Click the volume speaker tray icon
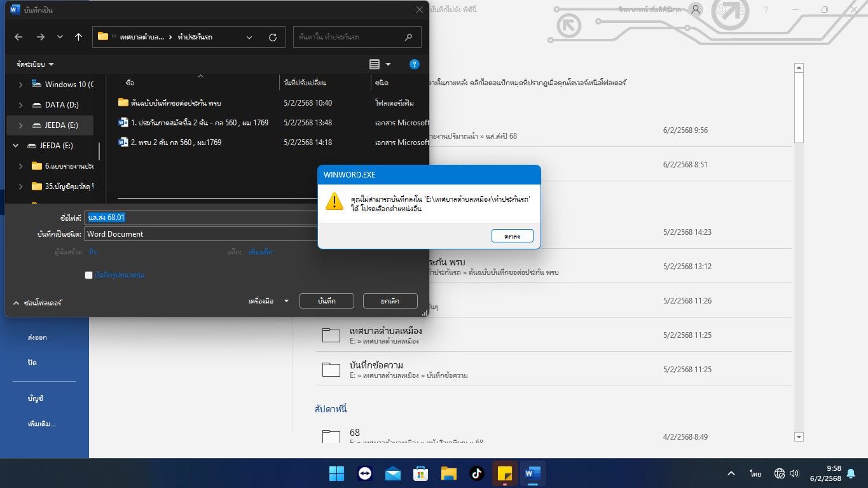 point(794,473)
